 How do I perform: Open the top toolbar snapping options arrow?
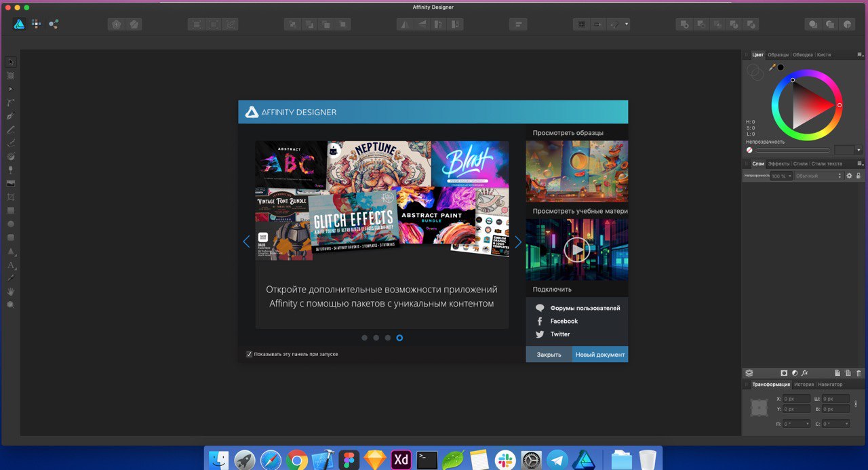coord(627,24)
